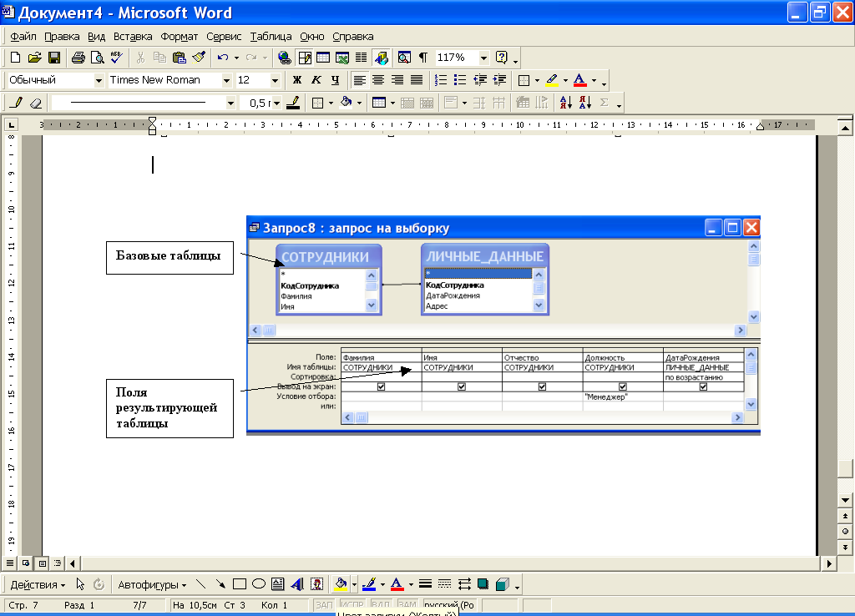The width and height of the screenshot is (855, 616).
Task: Apply numbered list
Action: click(441, 80)
